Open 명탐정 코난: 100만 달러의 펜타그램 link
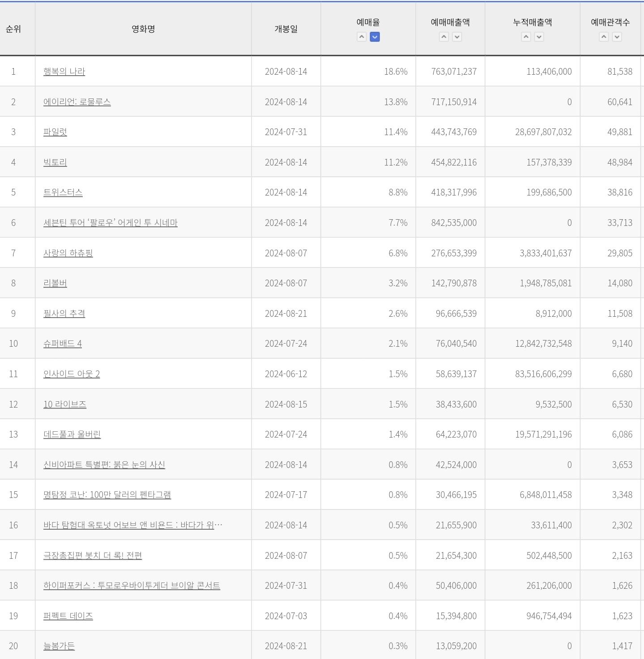Viewport: 644px width, 659px height. 107,495
